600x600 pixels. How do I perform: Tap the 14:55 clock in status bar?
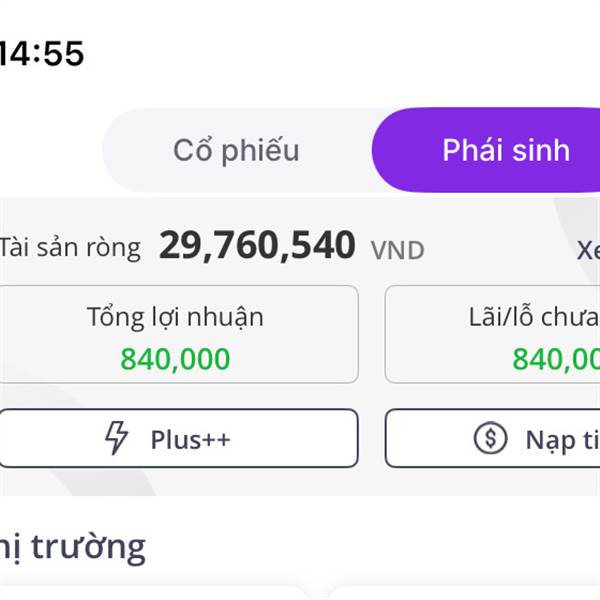coord(41,54)
